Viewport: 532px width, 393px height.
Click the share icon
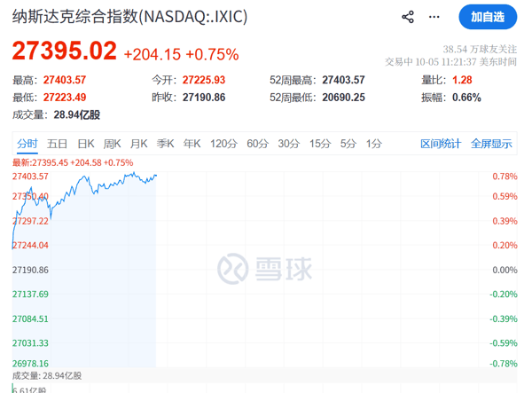(408, 17)
